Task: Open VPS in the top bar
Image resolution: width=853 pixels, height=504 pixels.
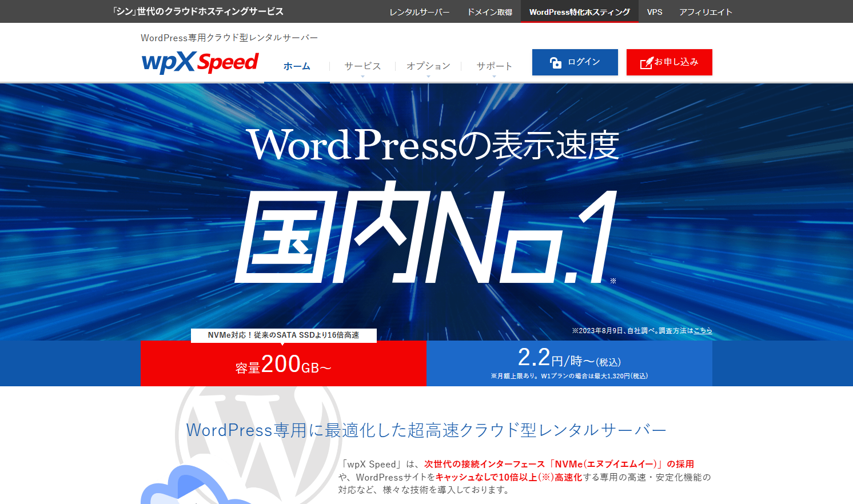Action: 655,12
